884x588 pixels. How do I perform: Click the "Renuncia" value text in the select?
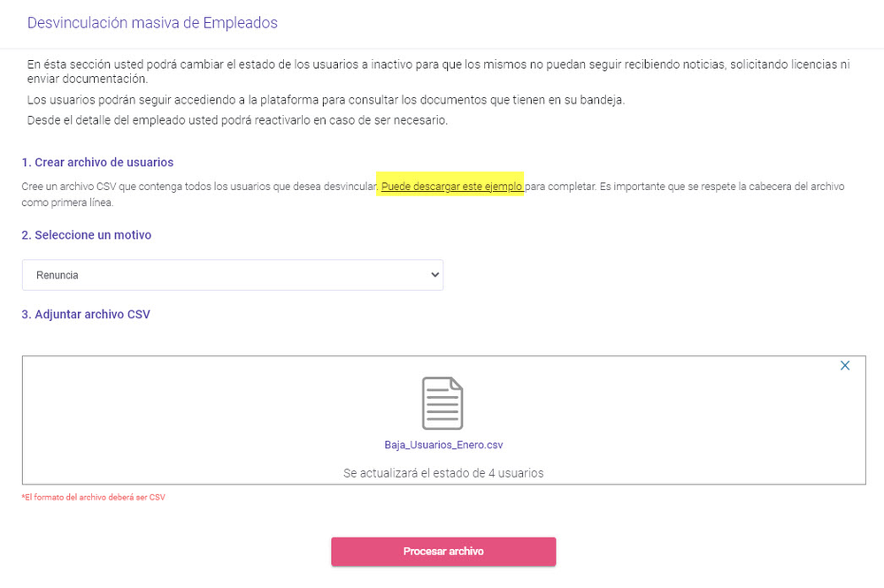[57, 275]
